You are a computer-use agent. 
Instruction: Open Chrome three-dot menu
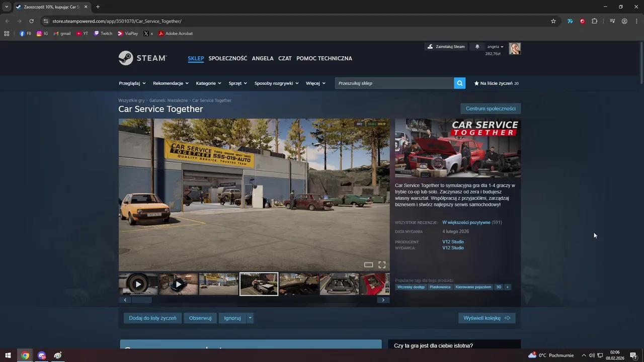[636, 21]
